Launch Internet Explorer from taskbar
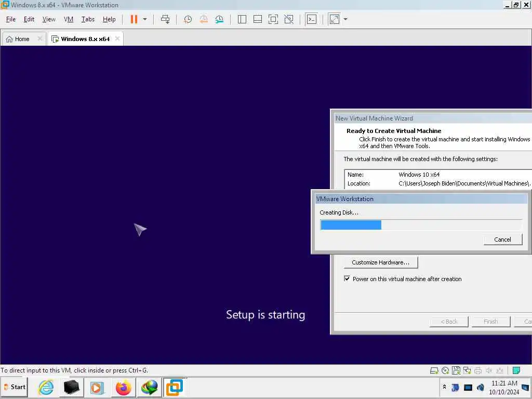532x399 pixels. (x=46, y=387)
